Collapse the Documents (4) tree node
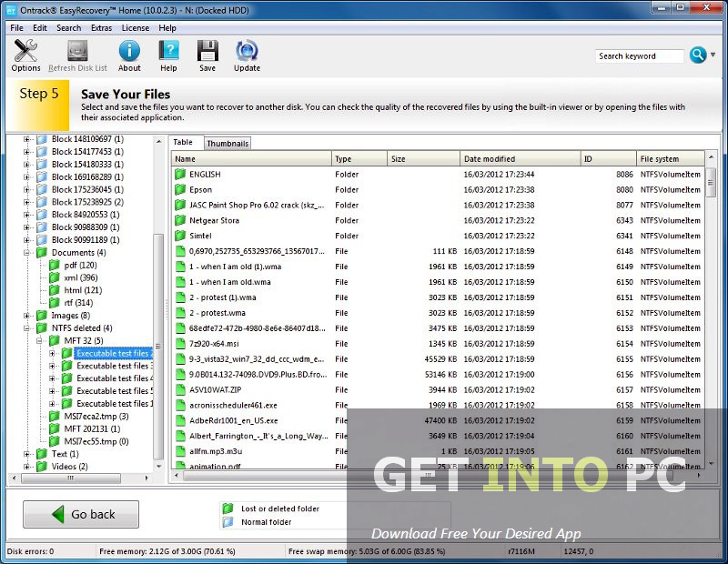The width and height of the screenshot is (728, 564). click(x=27, y=253)
